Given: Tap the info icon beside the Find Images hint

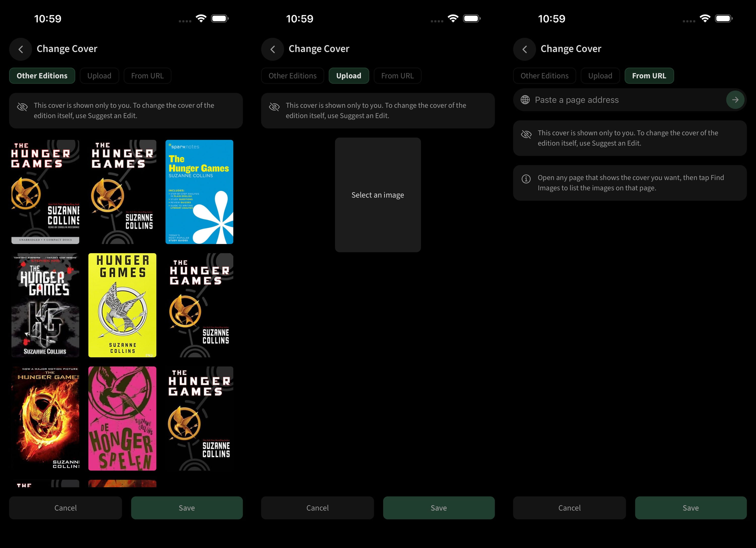Looking at the screenshot, I should coord(526,179).
